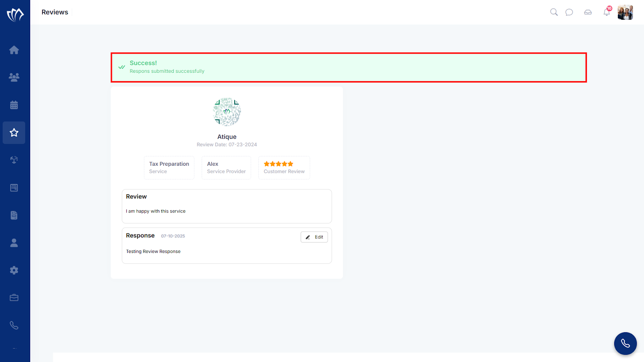The width and height of the screenshot is (644, 362).
Task: Open the cube package sidebar icon
Action: tap(14, 160)
